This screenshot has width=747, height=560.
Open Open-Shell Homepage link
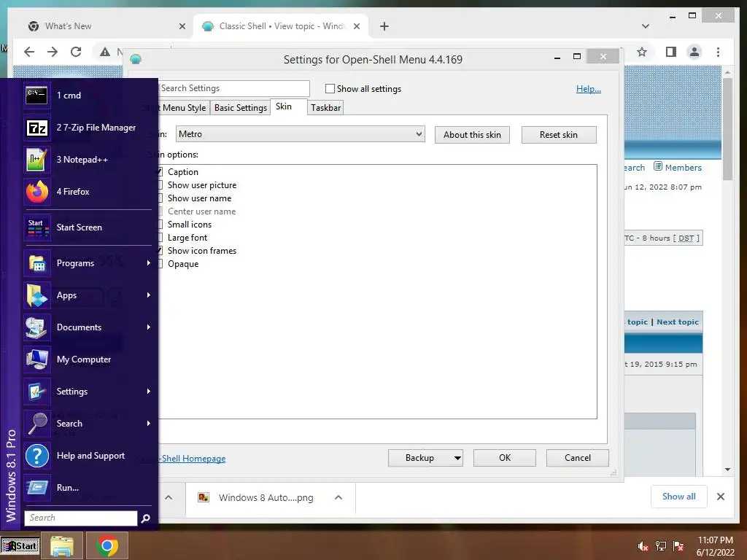coord(193,459)
